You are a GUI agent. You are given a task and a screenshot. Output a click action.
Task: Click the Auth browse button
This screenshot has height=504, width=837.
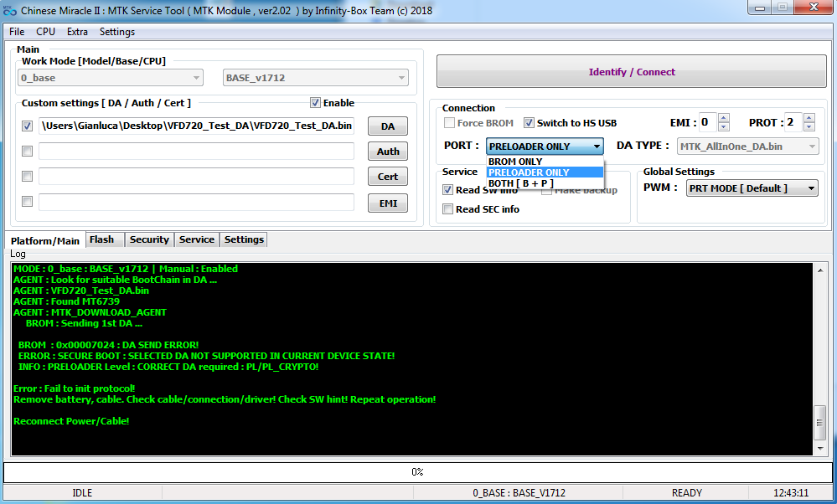coord(388,152)
